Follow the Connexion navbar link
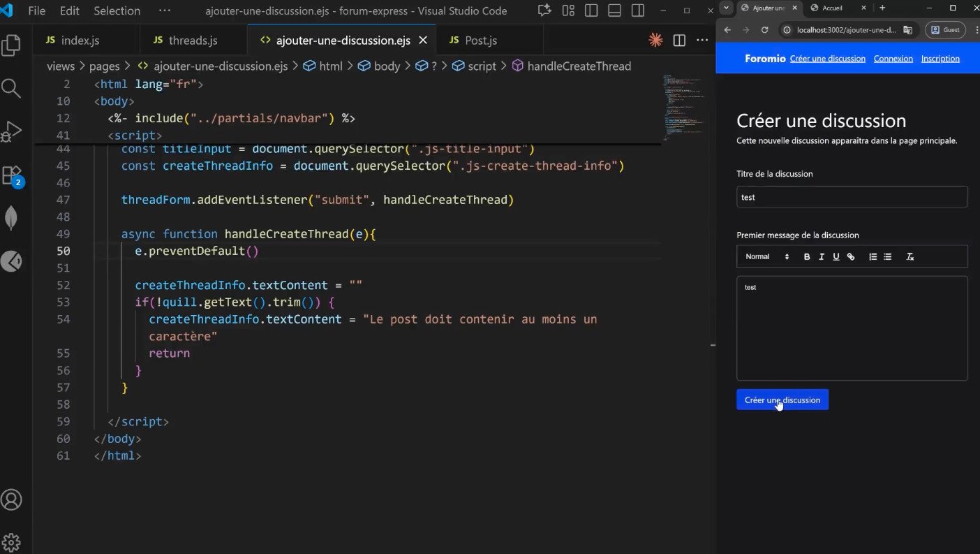980x554 pixels. click(x=893, y=59)
